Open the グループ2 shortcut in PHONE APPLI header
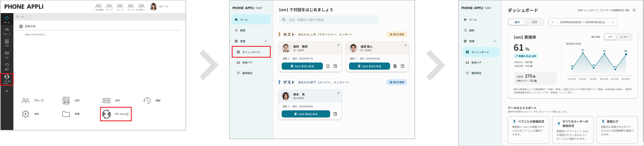644x146 pixels. coord(109,7)
